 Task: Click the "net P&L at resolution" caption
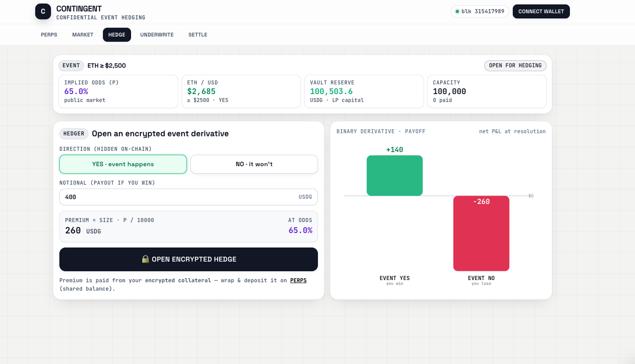tap(512, 131)
